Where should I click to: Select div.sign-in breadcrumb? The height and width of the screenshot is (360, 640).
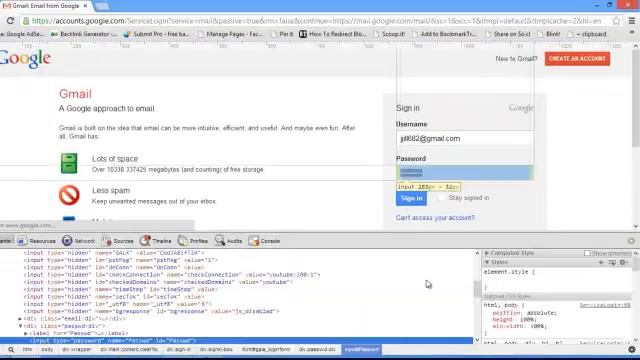[x=179, y=349]
